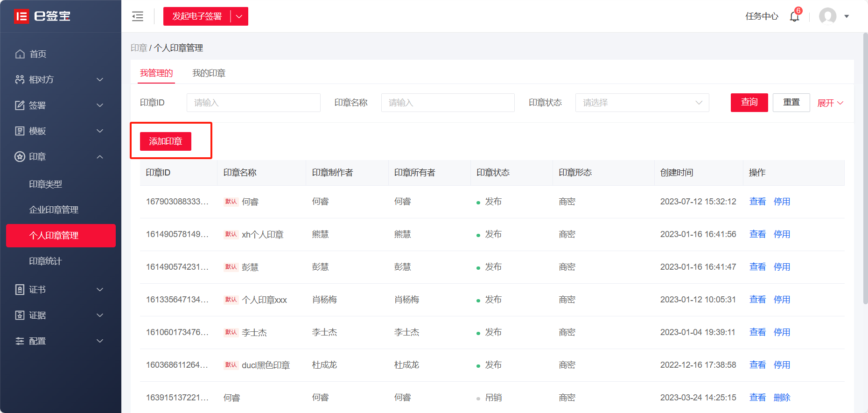Select 企业印章管理 in the sidebar

click(54, 210)
